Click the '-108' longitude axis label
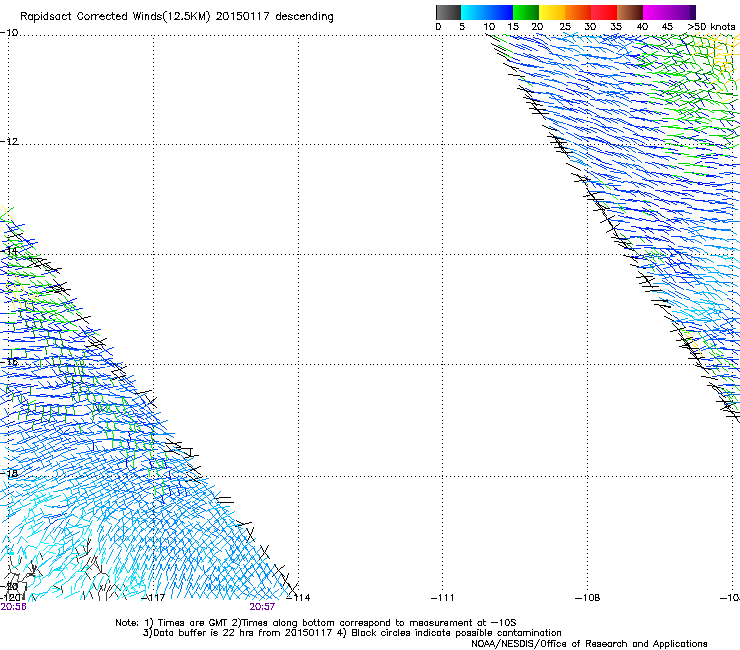Screen dimensions: 740x650 [x=588, y=598]
